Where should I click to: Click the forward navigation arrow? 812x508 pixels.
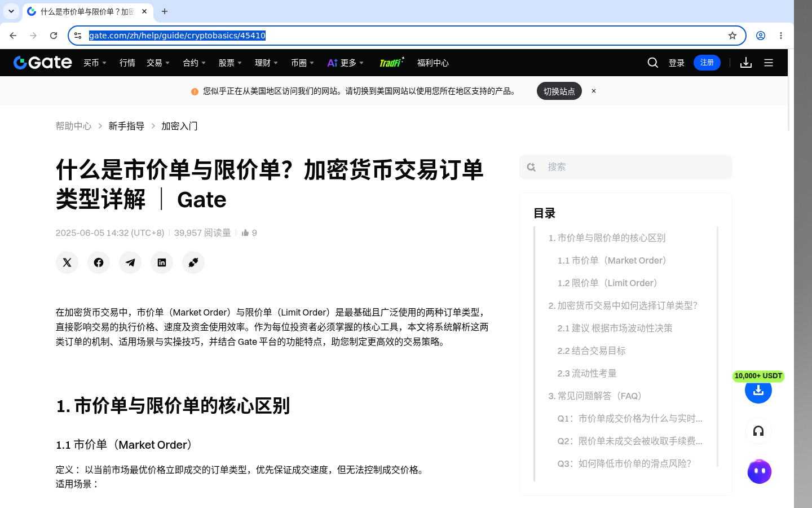(33, 36)
